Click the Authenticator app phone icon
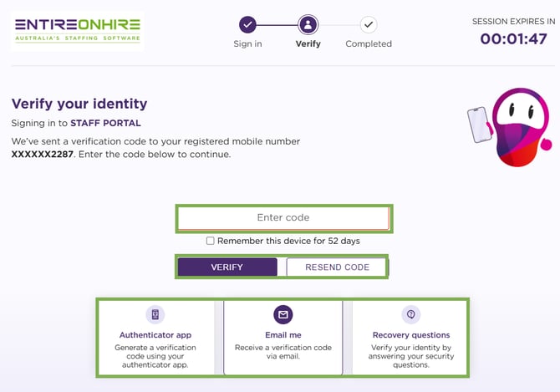The image size is (560, 392). click(156, 315)
